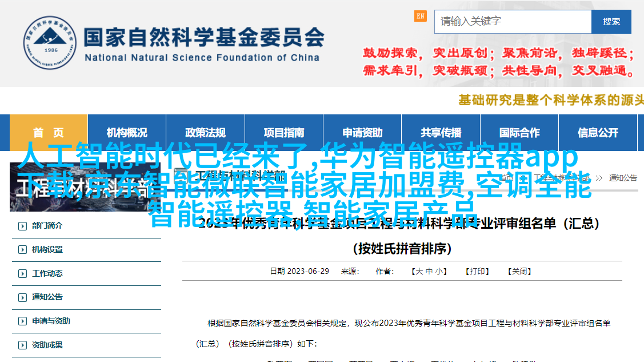Open the 通知公告 sidebar link
Image resolution: width=644 pixels, height=362 pixels.
point(47,297)
